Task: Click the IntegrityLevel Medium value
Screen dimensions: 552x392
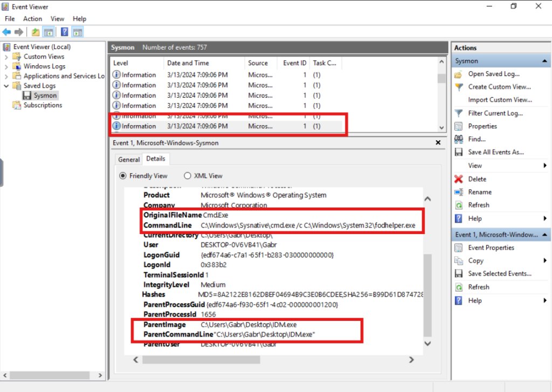Action: coord(213,285)
